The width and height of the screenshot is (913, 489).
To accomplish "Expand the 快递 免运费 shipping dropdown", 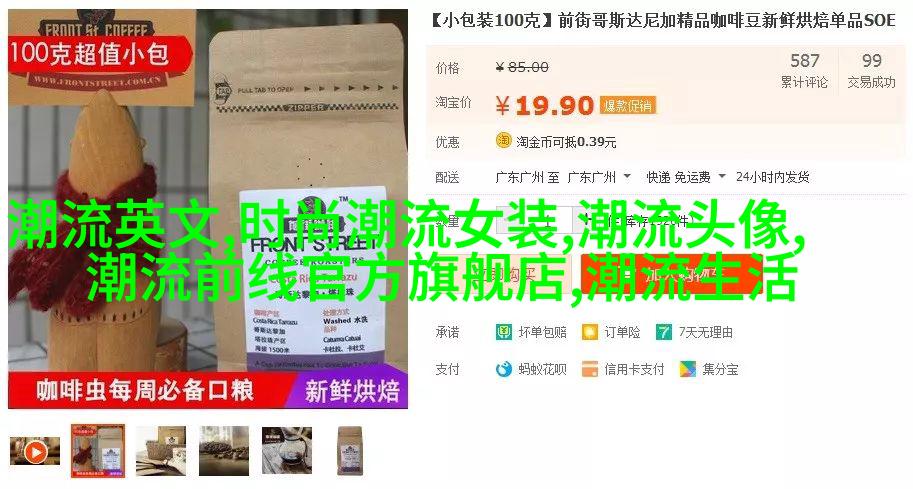I will pyautogui.click(x=722, y=176).
